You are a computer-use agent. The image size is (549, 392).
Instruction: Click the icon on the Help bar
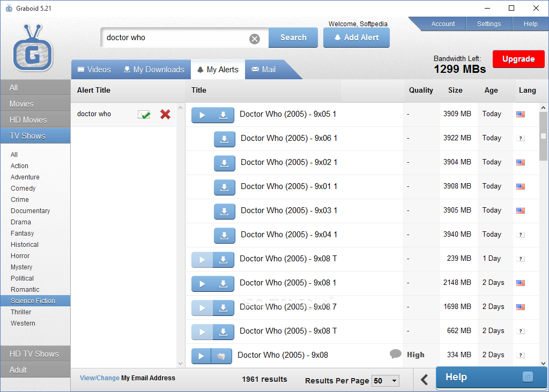pyautogui.click(x=528, y=377)
